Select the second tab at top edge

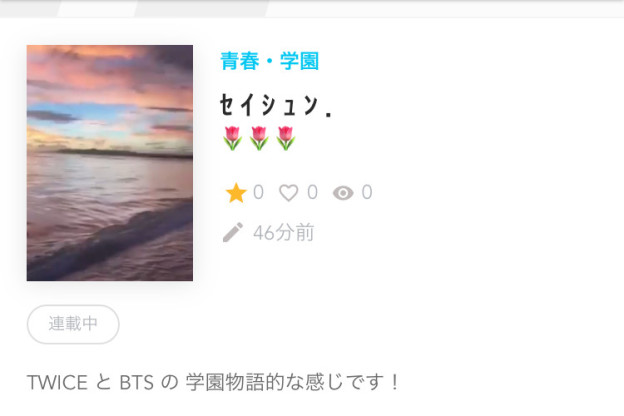[x=99, y=8]
